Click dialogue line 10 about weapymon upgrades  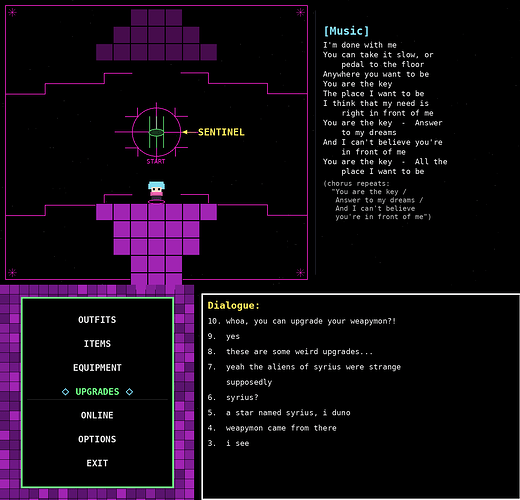tap(302, 321)
